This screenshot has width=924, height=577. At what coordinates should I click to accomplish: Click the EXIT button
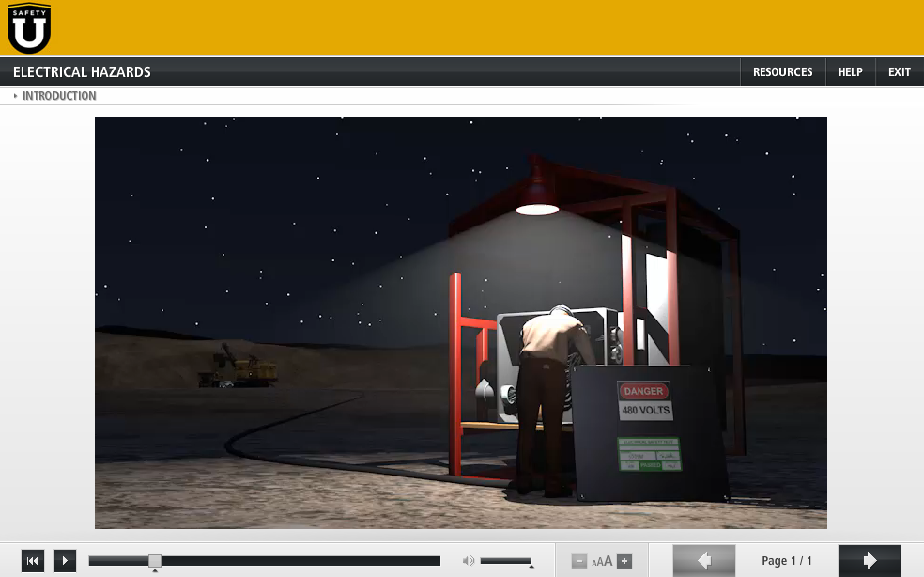click(x=900, y=72)
